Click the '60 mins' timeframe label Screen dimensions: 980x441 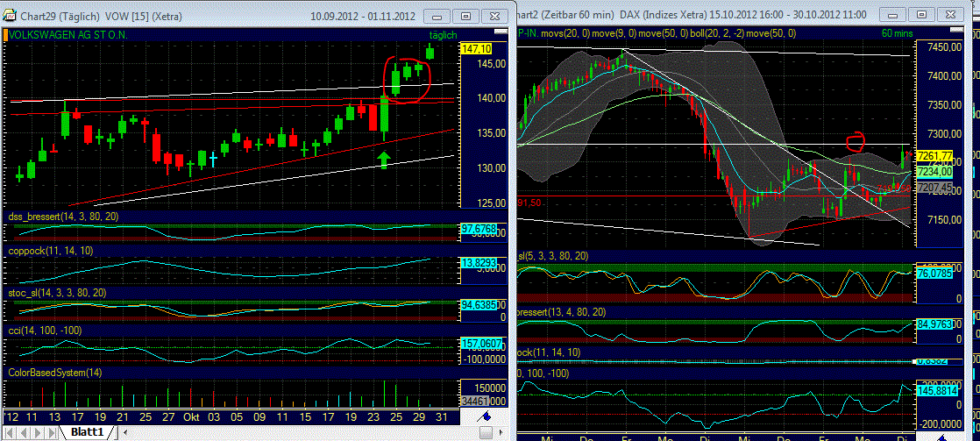[897, 33]
